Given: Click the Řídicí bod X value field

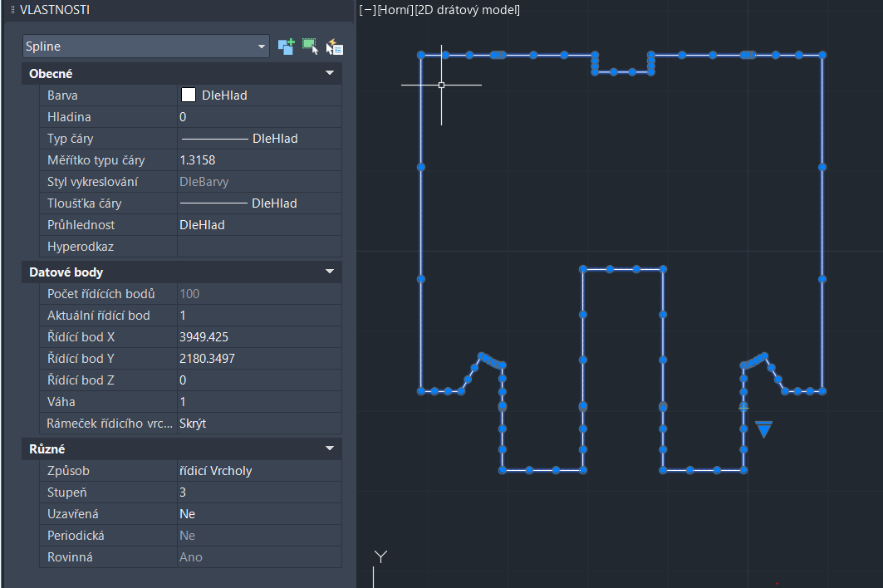Looking at the screenshot, I should click(x=258, y=337).
